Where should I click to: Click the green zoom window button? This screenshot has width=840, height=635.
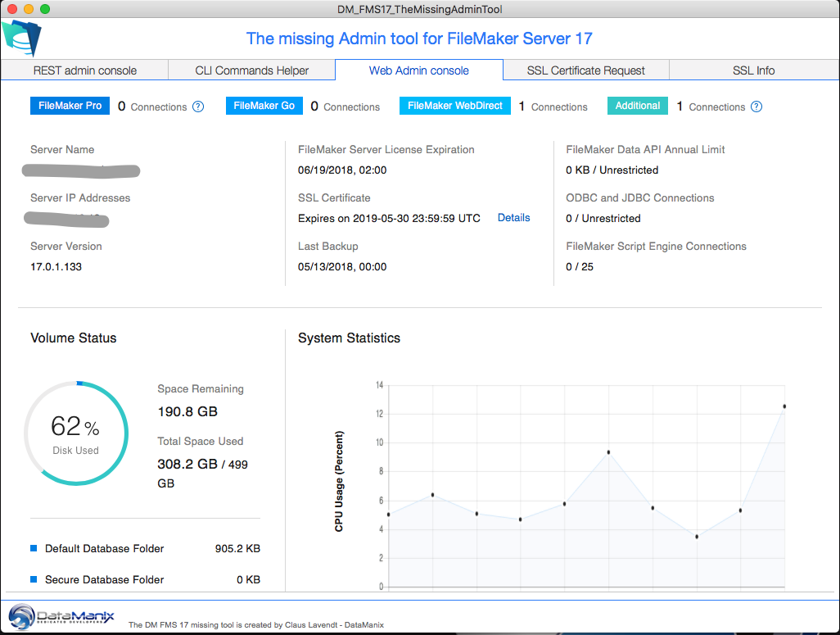coord(45,9)
